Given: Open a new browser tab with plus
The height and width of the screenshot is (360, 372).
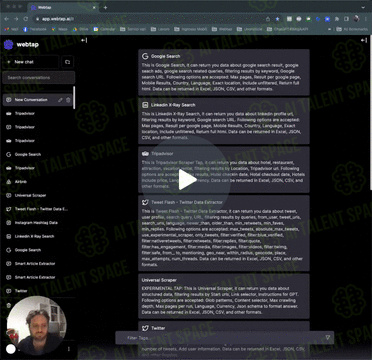Looking at the screenshot, I should (105, 7).
